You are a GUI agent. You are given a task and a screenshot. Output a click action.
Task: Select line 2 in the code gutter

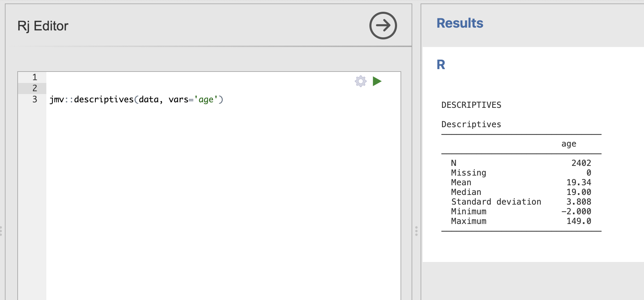pos(32,88)
